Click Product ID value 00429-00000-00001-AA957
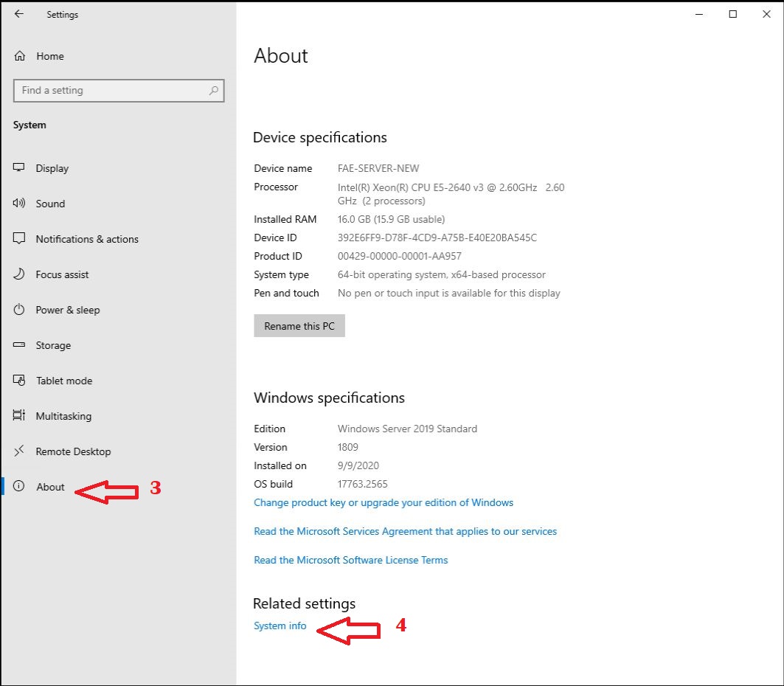Screen dimensions: 784x686 coord(399,257)
